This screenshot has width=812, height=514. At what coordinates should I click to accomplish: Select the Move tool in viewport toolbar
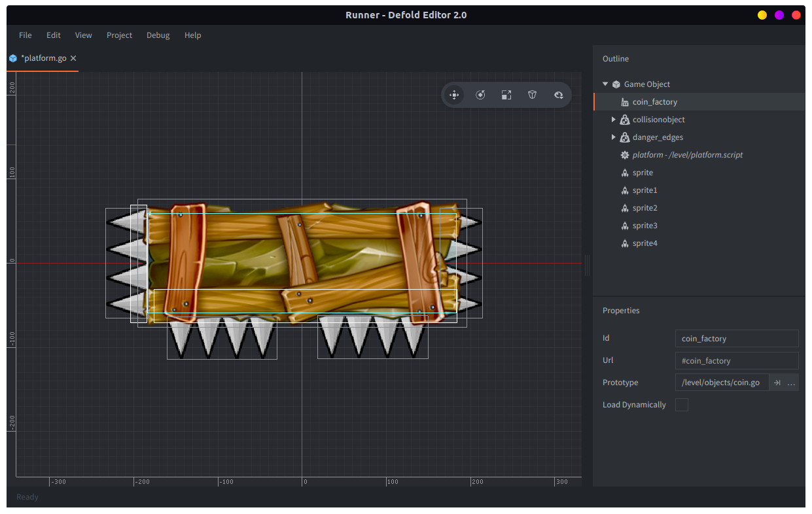click(454, 95)
